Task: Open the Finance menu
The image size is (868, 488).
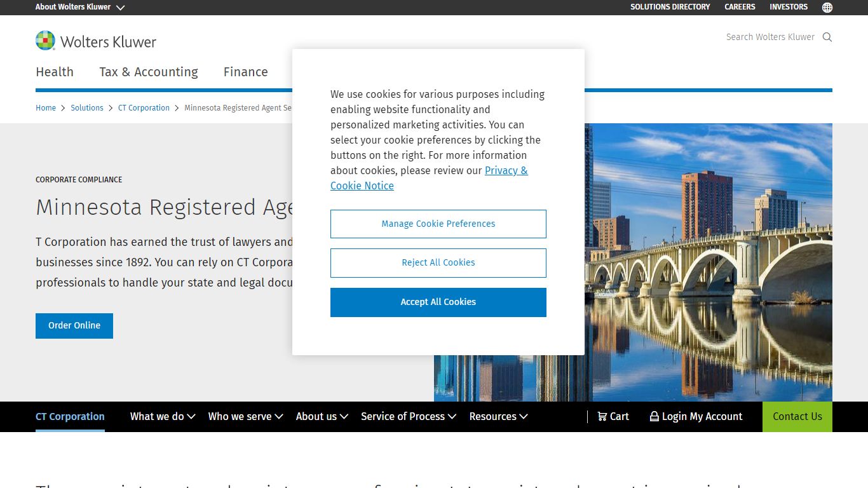Action: 245,72
